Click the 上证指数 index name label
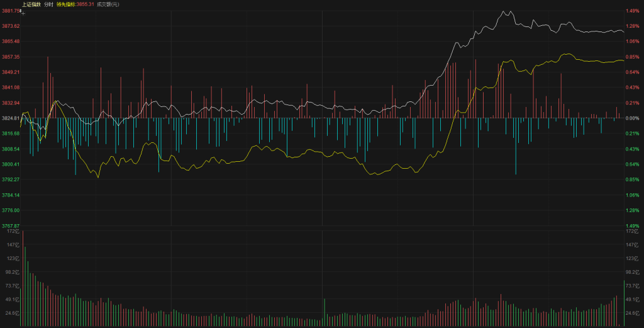 (31, 4)
